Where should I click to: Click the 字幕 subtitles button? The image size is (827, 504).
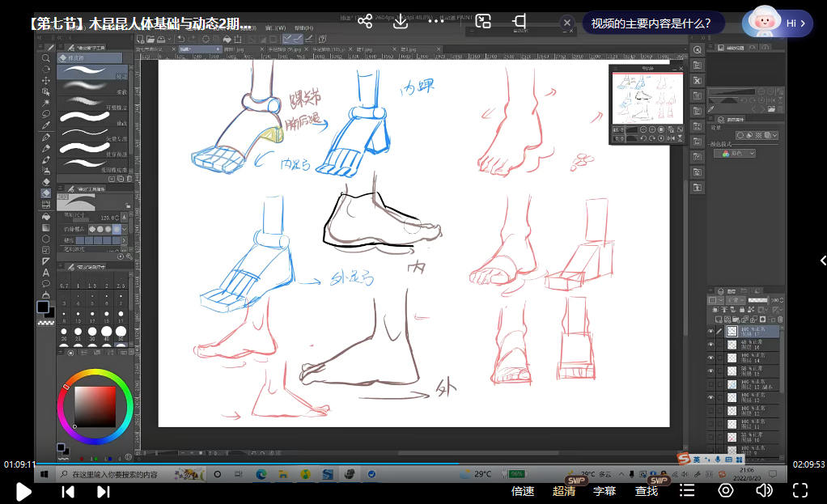(604, 490)
